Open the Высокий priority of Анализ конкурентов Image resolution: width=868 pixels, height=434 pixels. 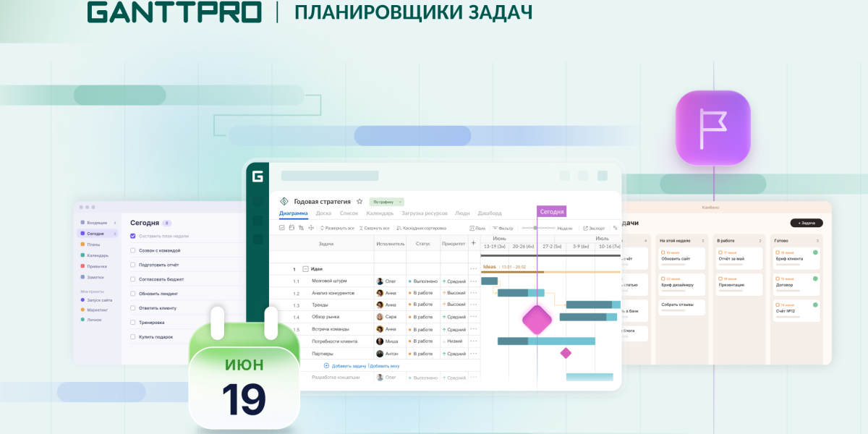(454, 293)
